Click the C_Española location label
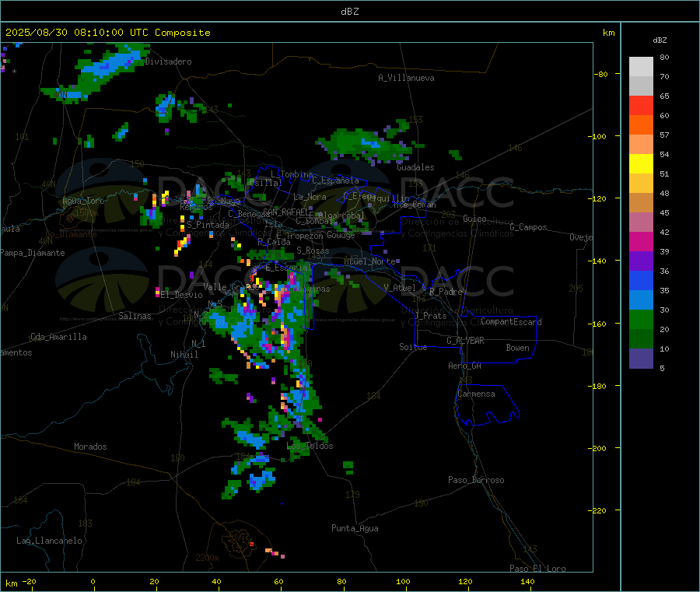This screenshot has width=700, height=592. coord(335,180)
